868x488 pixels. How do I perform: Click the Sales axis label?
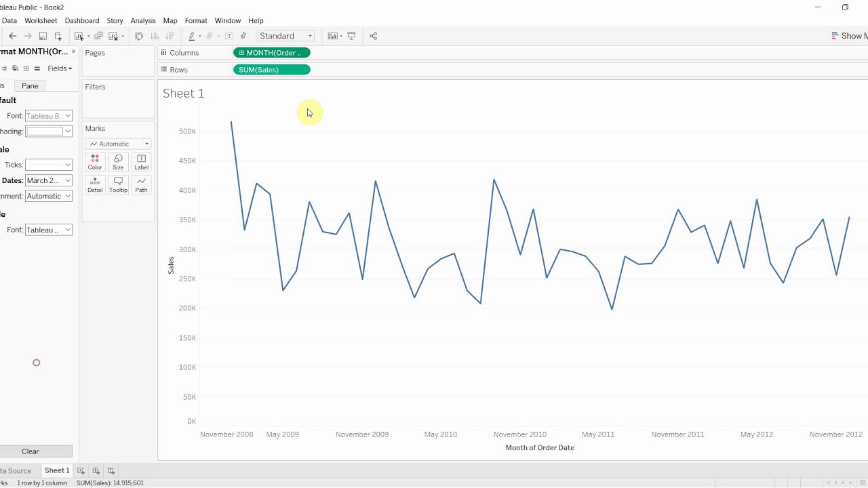[171, 265]
